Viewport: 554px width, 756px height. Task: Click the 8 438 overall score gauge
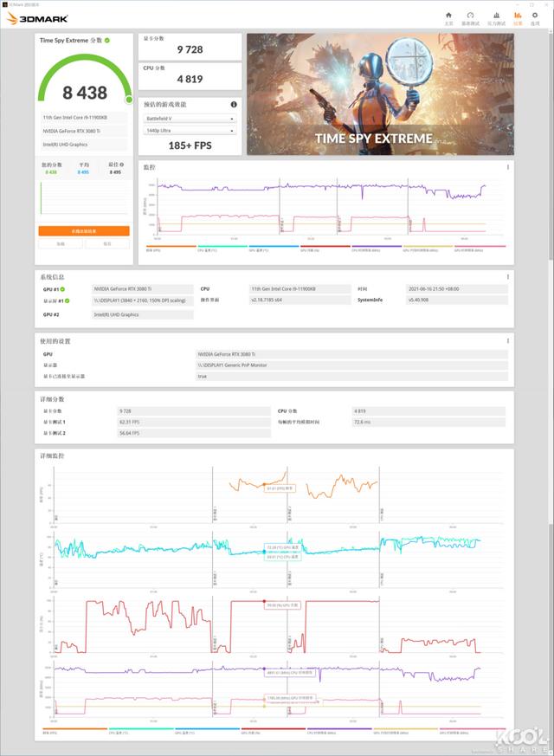click(x=85, y=80)
